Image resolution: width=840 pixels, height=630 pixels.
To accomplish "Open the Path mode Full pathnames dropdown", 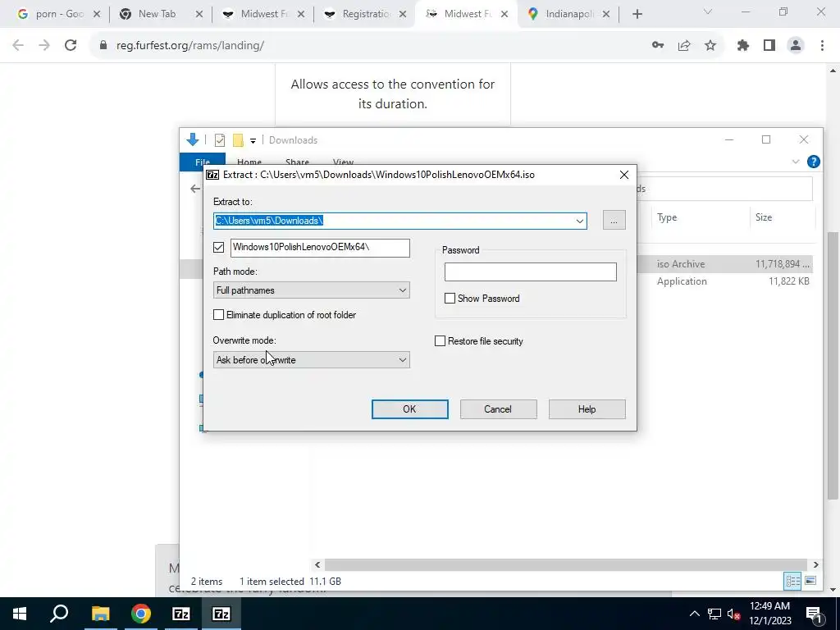I will [311, 290].
